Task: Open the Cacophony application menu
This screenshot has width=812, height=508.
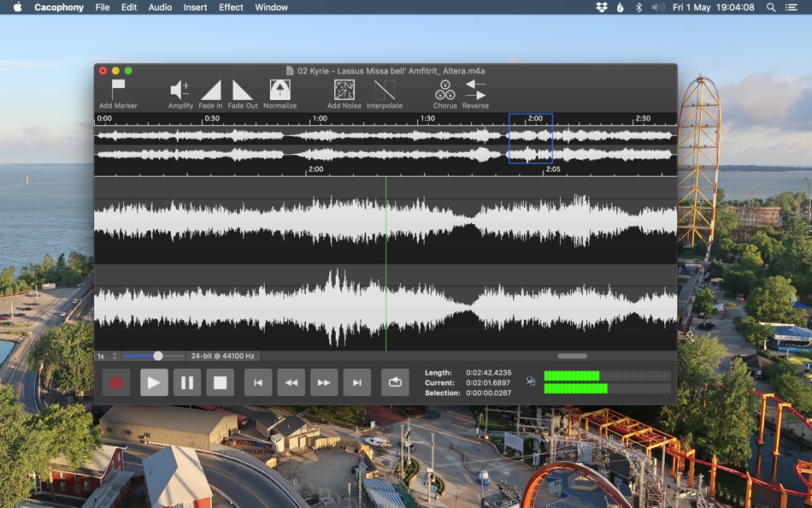Action: click(59, 7)
